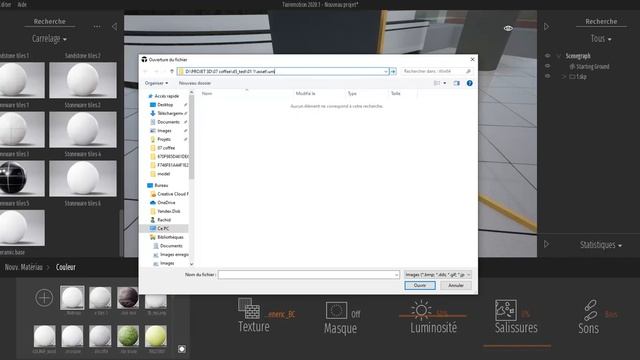Add a new material with plus icon
The width and height of the screenshot is (640, 360).
point(44,298)
